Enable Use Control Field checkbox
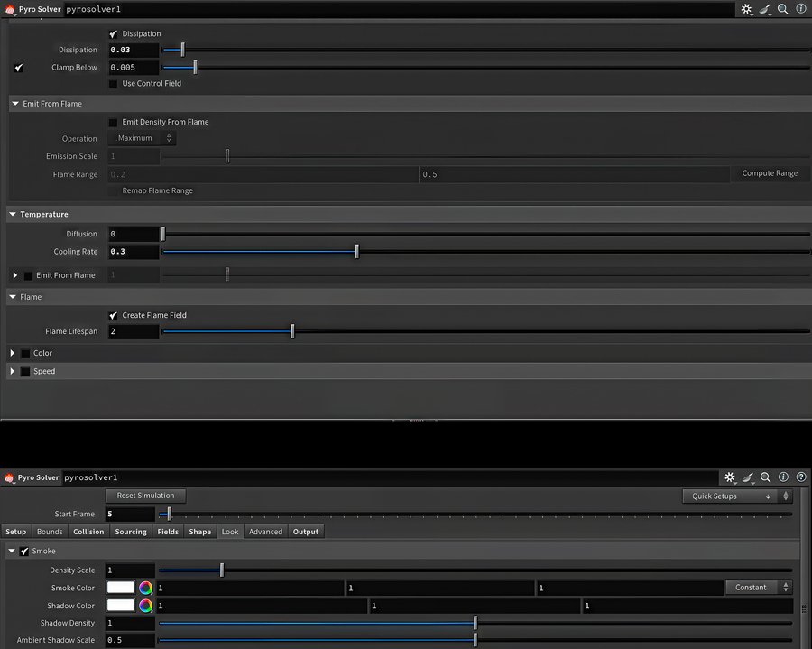812x649 pixels. [x=113, y=84]
